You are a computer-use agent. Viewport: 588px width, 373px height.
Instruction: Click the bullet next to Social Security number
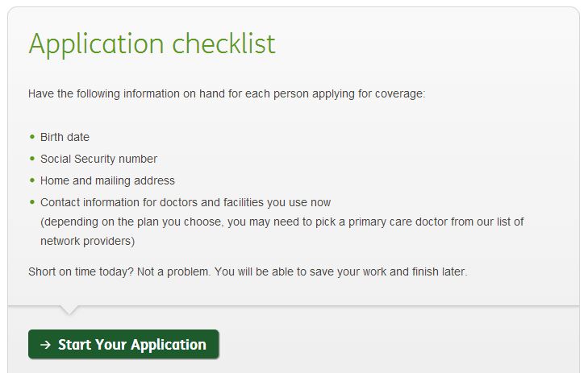pyautogui.click(x=32, y=159)
